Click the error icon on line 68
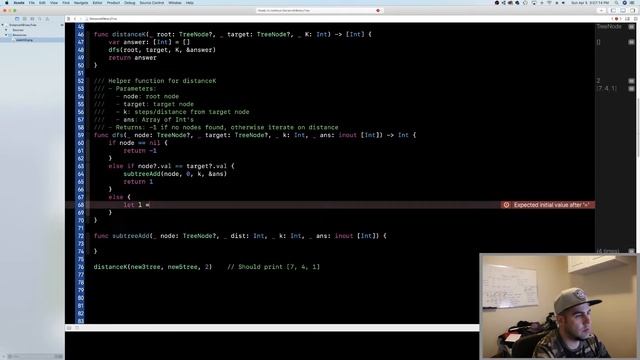The width and height of the screenshot is (640, 360). (506, 205)
